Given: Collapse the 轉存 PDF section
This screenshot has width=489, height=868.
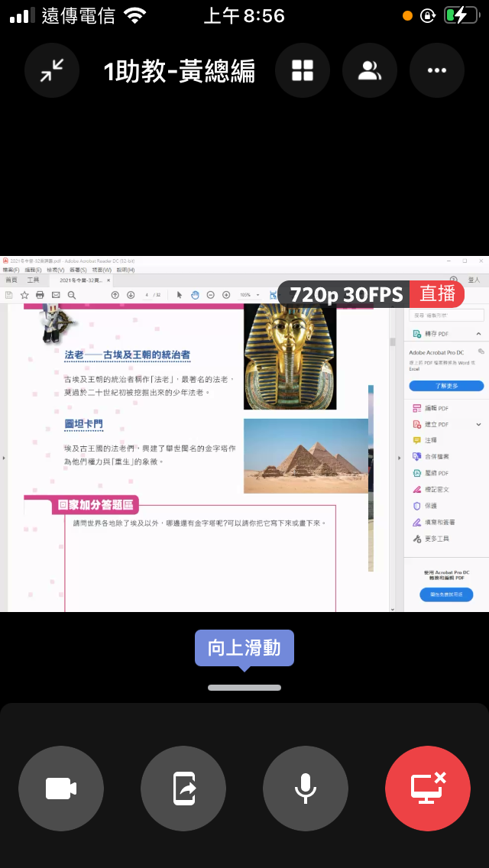Looking at the screenshot, I should (x=478, y=334).
